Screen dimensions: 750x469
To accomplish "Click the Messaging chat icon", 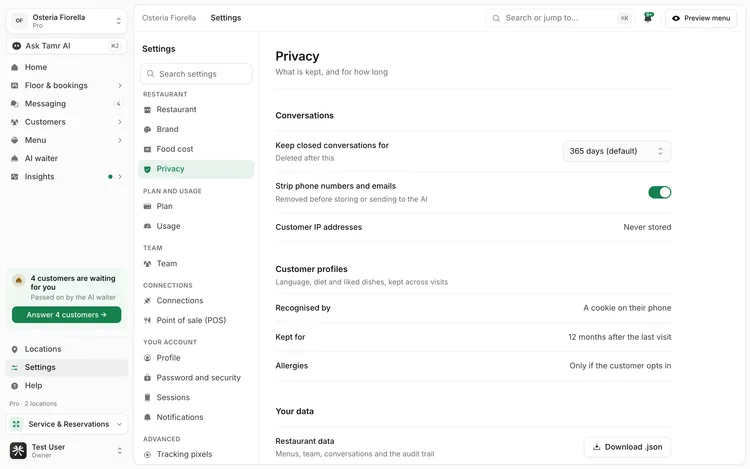I will (14, 104).
